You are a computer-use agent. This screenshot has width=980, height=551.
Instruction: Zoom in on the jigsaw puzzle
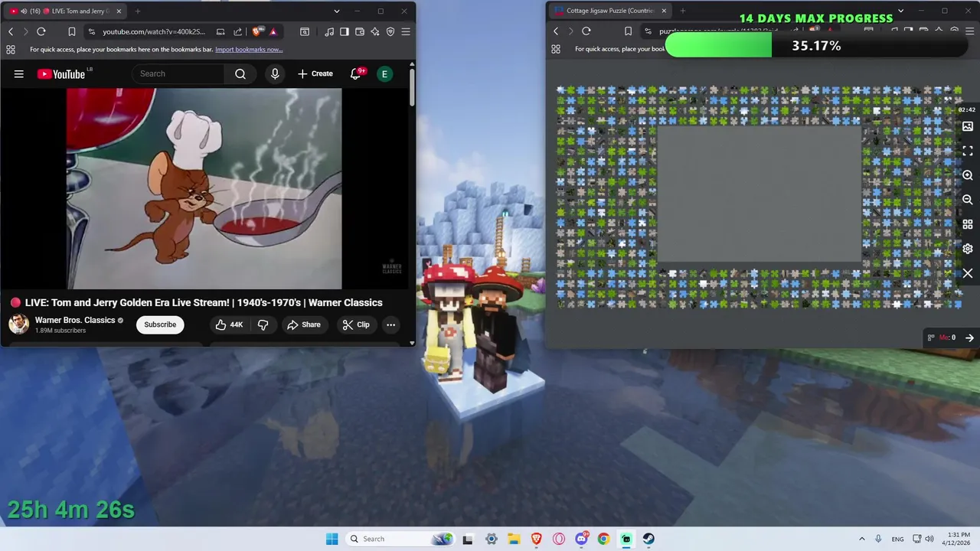tap(968, 175)
